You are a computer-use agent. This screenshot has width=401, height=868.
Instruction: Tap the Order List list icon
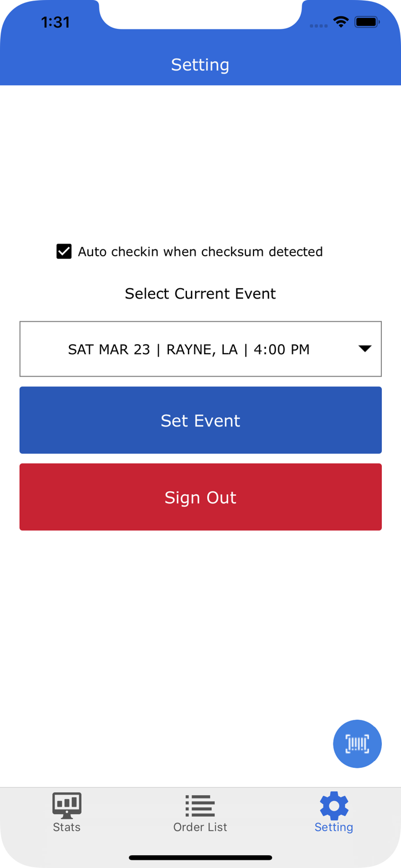point(200,804)
